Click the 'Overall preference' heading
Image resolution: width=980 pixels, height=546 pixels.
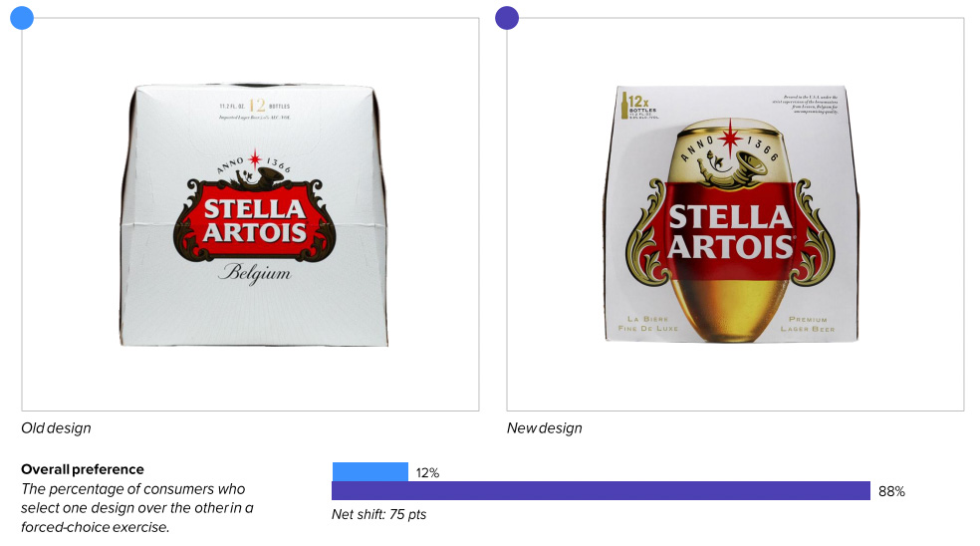83,469
